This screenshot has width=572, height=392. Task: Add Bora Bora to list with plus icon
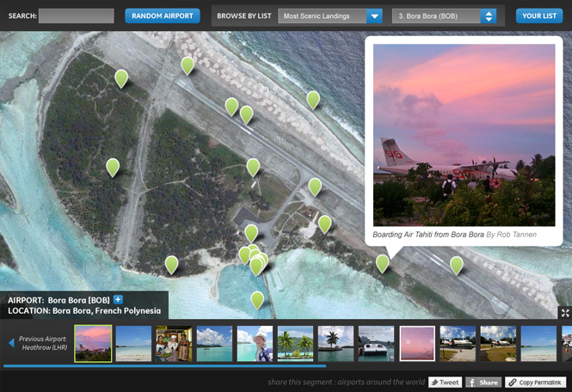pos(119,300)
